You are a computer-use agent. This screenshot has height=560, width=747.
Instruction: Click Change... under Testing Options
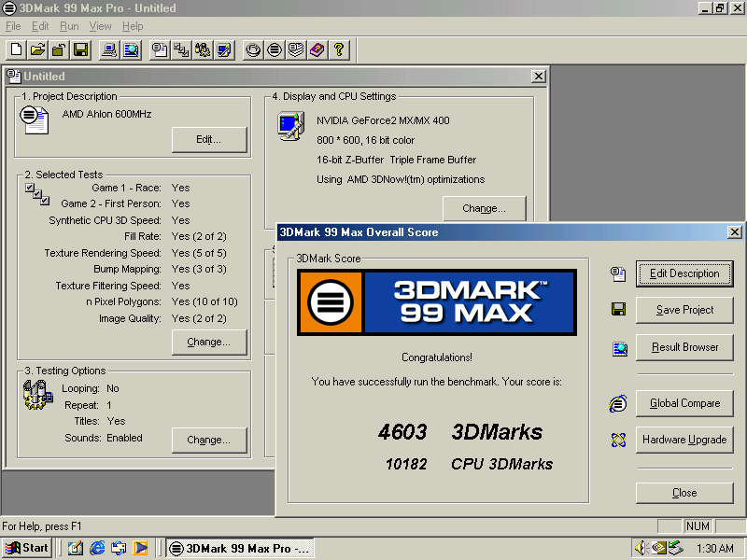[209, 440]
